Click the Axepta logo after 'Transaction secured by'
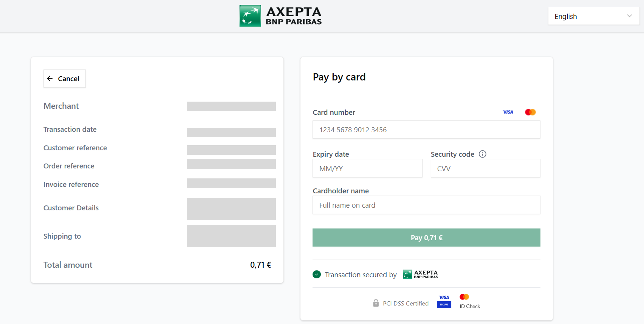 pyautogui.click(x=420, y=274)
